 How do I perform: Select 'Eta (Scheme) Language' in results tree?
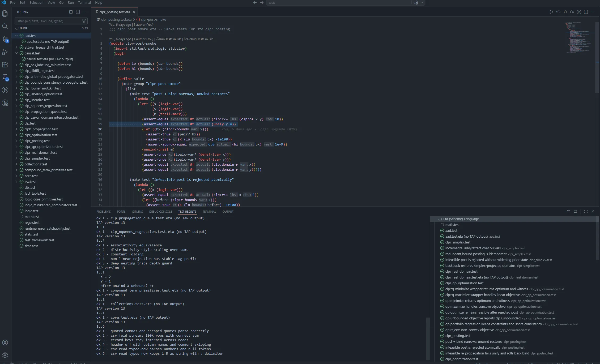coord(461,219)
